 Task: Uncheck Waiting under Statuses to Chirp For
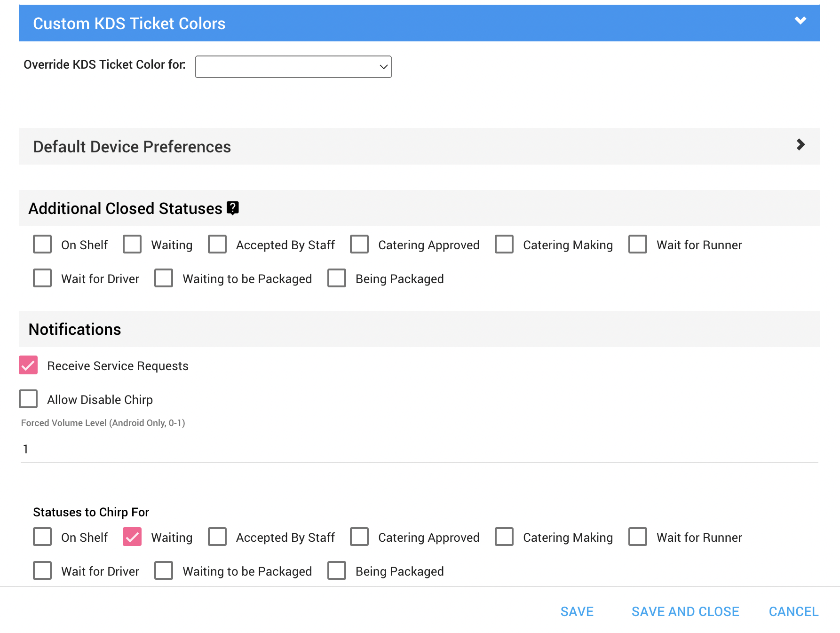132,537
